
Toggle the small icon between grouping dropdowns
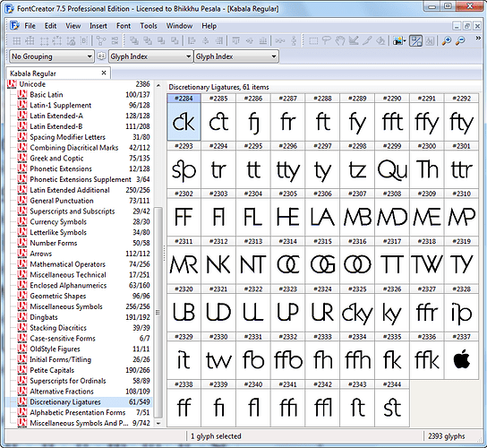click(x=101, y=56)
